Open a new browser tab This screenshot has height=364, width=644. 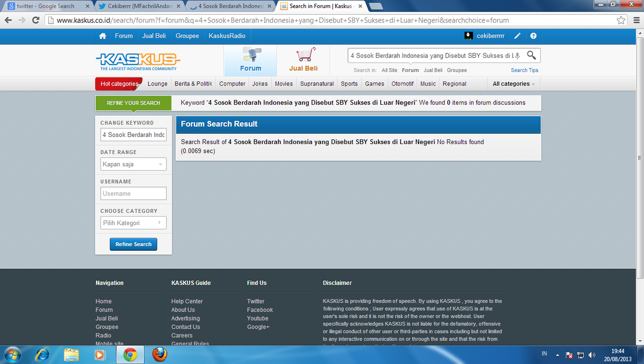click(x=376, y=6)
